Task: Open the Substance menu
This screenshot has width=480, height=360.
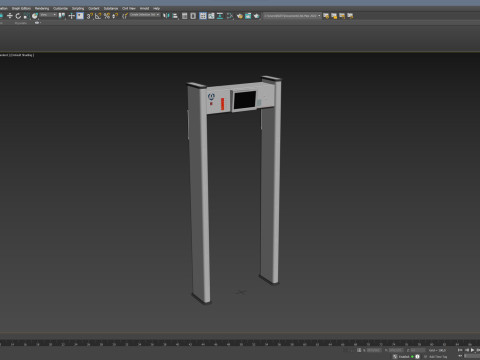Action: (111, 8)
